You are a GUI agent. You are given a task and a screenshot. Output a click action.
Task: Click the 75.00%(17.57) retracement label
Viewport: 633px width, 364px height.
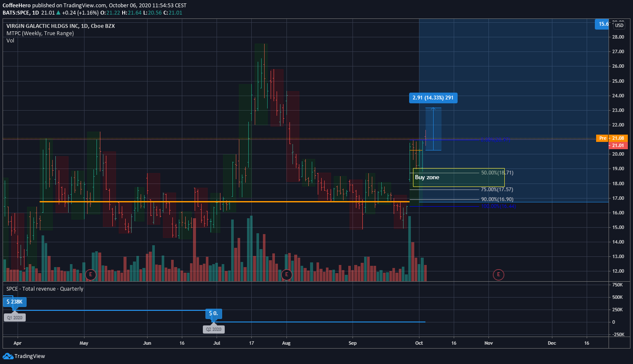(497, 190)
